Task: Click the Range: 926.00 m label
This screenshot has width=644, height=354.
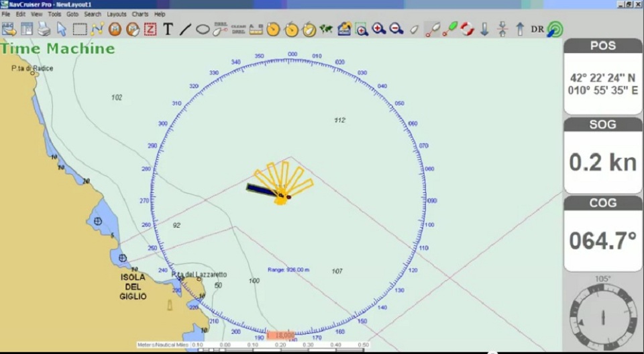Action: 288,270
